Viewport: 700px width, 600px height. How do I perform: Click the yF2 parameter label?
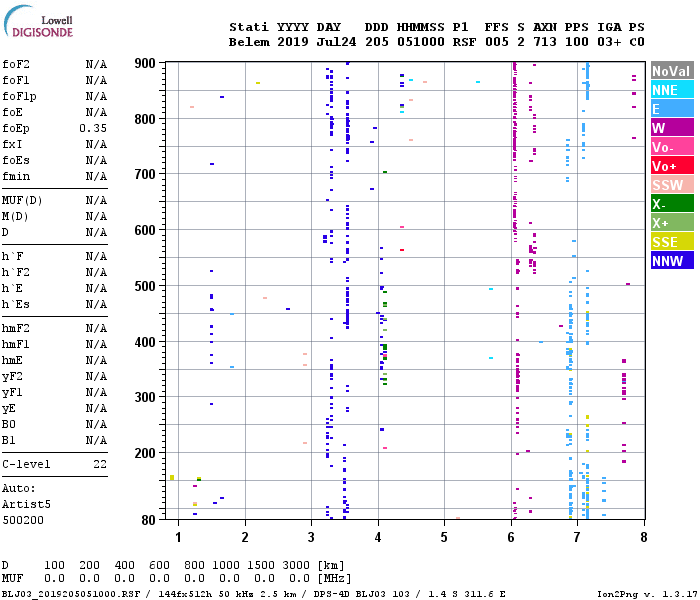pos(12,377)
